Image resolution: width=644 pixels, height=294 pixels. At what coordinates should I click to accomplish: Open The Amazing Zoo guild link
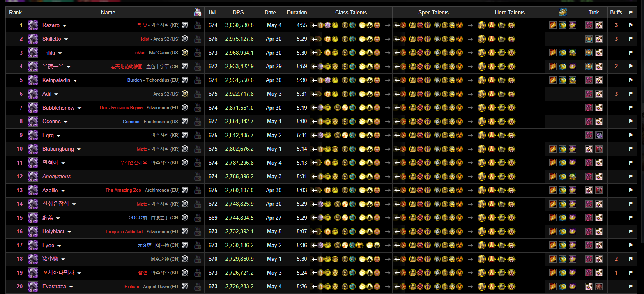pos(123,190)
